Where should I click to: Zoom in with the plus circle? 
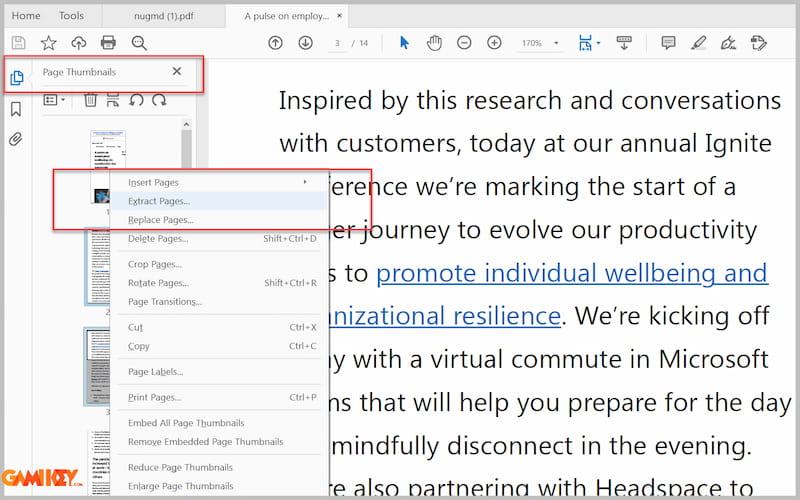494,43
